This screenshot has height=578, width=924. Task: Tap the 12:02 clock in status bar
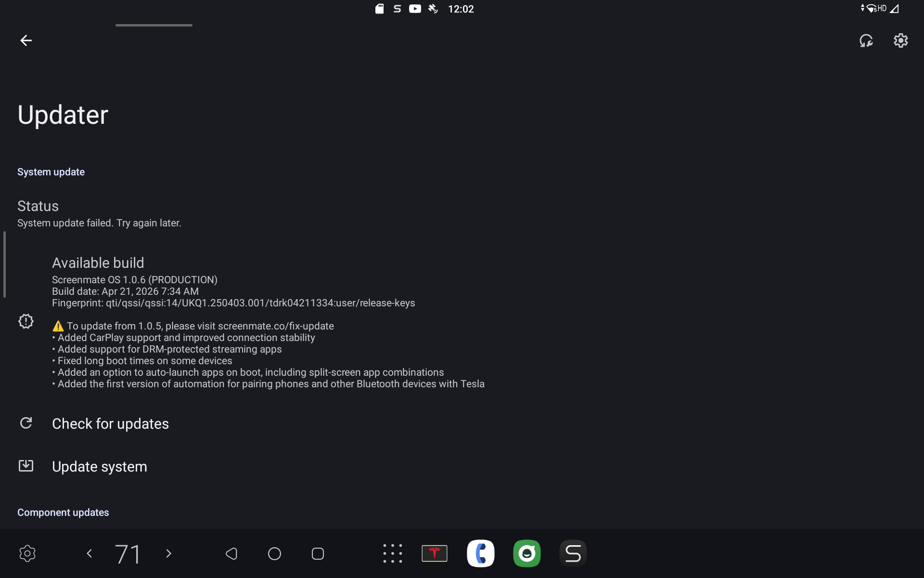point(461,9)
